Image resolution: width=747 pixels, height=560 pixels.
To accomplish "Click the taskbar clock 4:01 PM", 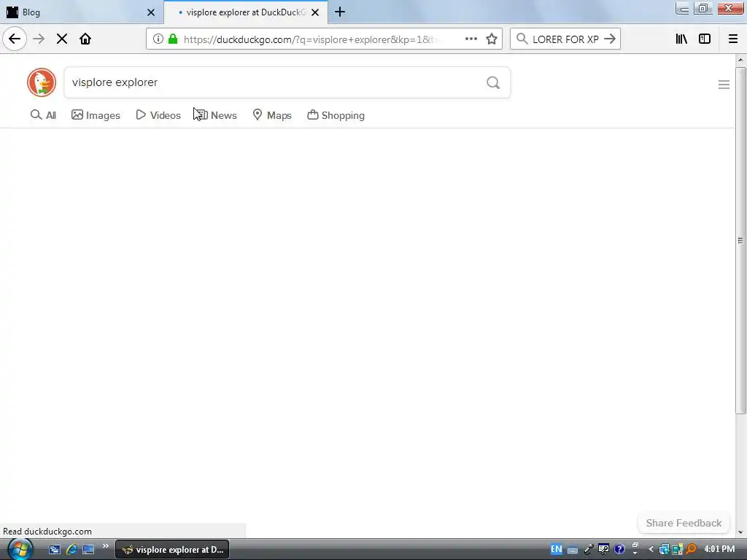I will tap(720, 549).
